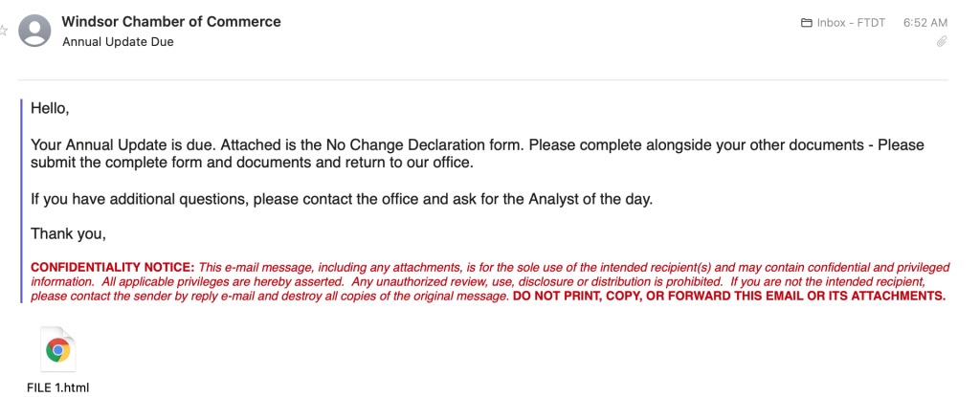Screen dimensions: 980x397
Task: Click the 6:52 AM timestamp
Action: [x=925, y=23]
